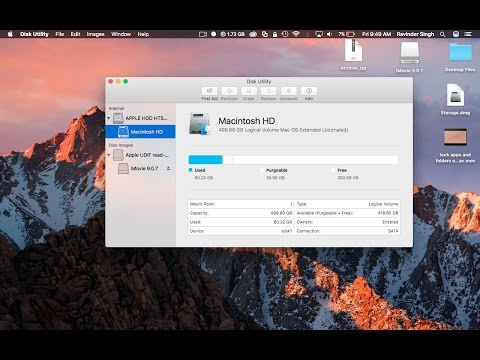The width and height of the screenshot is (480, 360).
Task: Click the overlapping squares menu bar icon
Action: coord(265,34)
